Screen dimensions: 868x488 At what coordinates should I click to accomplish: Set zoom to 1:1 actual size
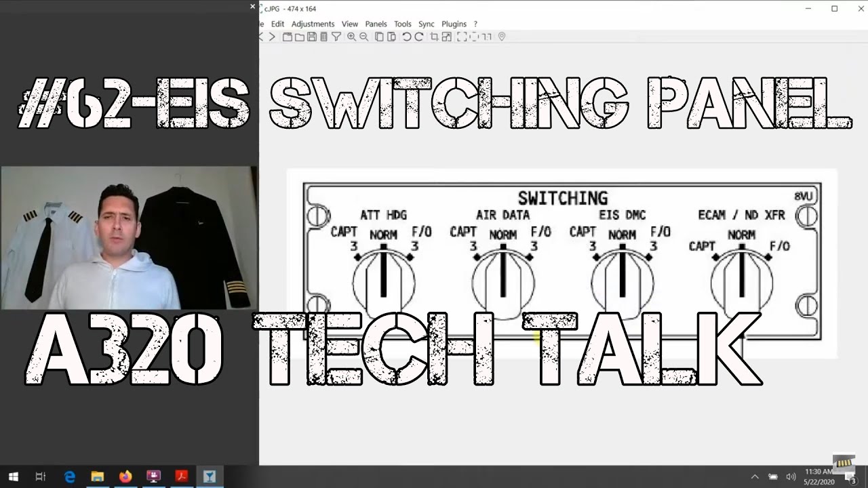[486, 37]
